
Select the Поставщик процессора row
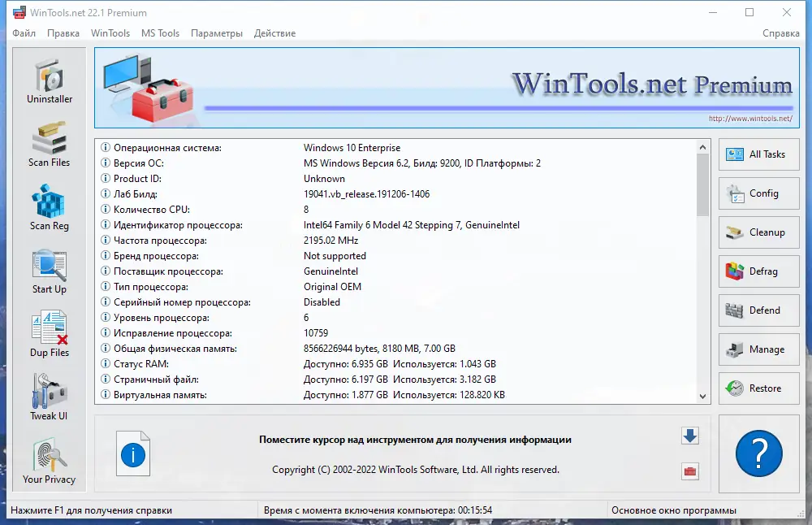pyautogui.click(x=396, y=271)
